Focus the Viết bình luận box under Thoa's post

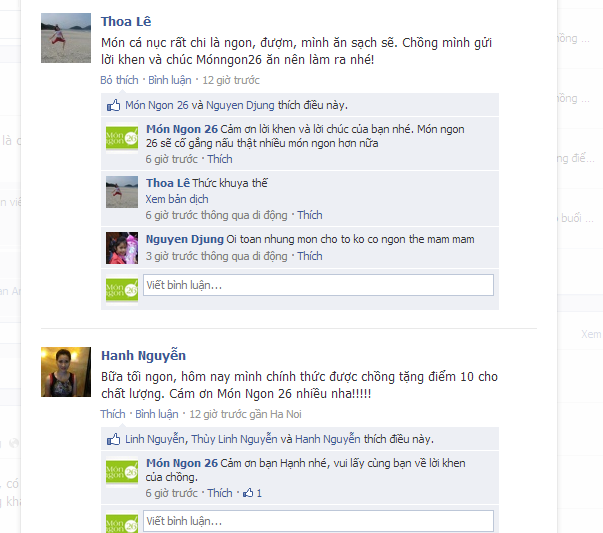pyautogui.click(x=318, y=285)
